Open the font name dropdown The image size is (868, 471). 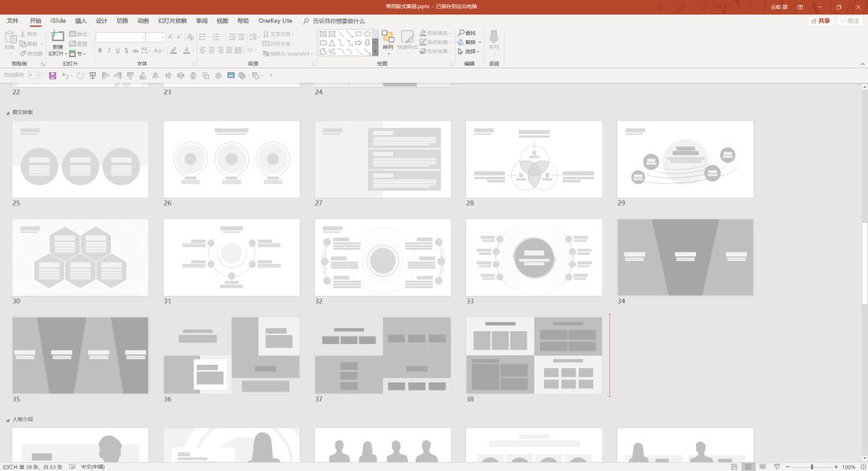[143, 37]
